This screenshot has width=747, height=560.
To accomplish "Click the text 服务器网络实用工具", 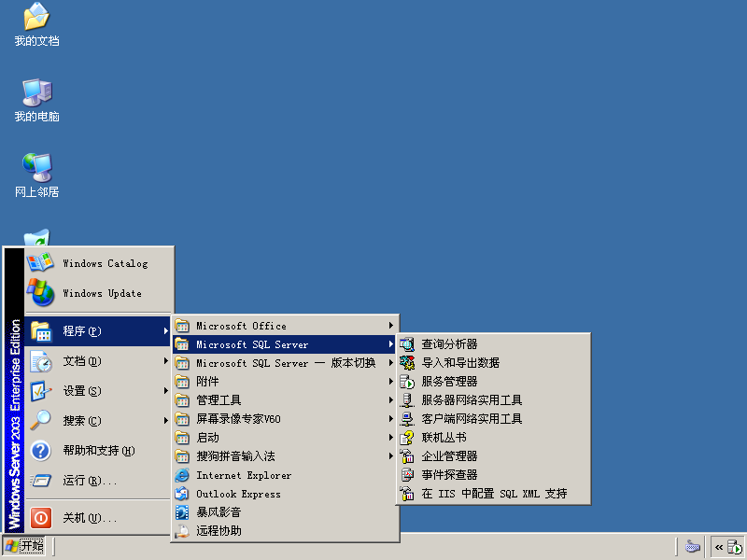I will [x=472, y=400].
